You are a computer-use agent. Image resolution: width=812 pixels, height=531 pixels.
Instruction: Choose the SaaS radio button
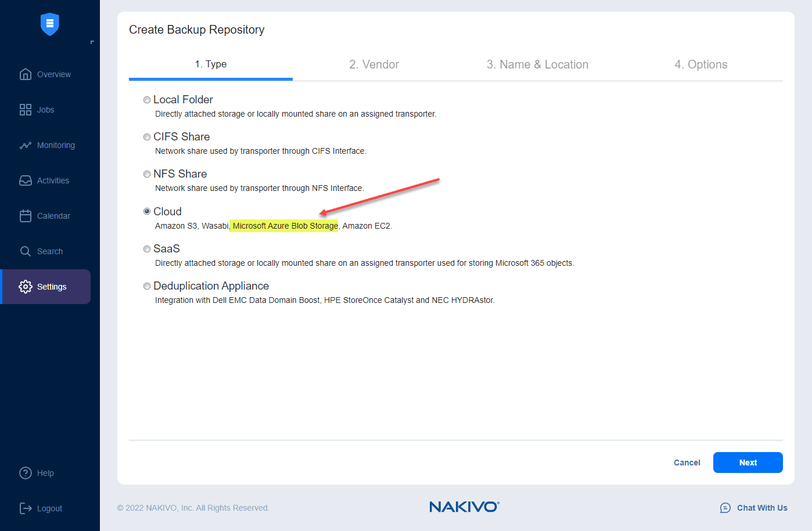pyautogui.click(x=147, y=249)
